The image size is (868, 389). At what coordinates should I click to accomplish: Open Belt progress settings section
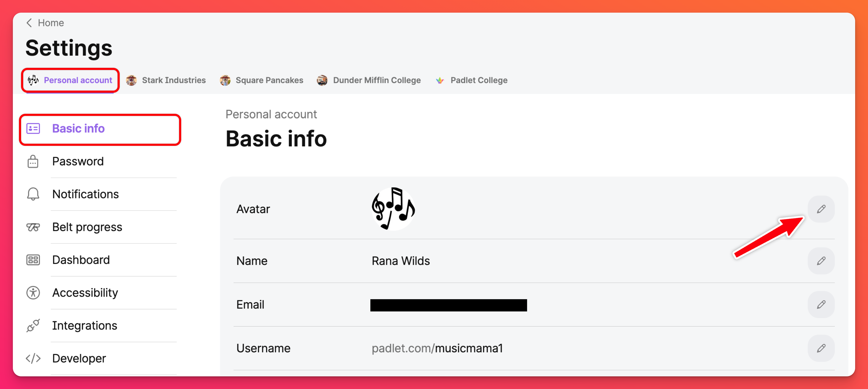(87, 227)
